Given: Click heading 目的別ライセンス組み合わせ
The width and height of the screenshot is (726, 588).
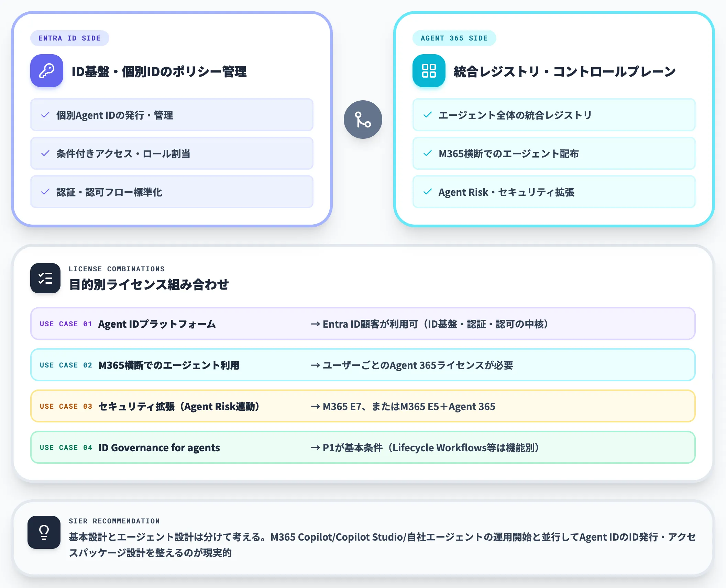Looking at the screenshot, I should [149, 284].
